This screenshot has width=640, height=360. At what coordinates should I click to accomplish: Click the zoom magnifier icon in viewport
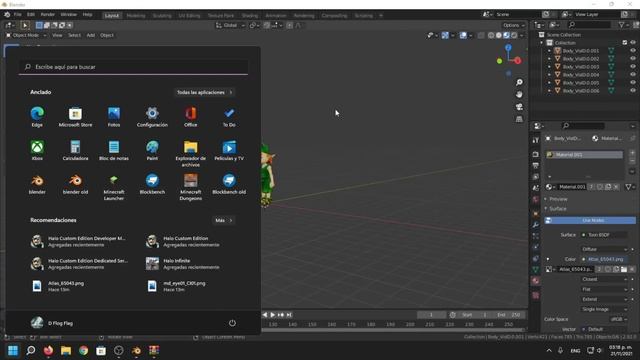pyautogui.click(x=519, y=82)
